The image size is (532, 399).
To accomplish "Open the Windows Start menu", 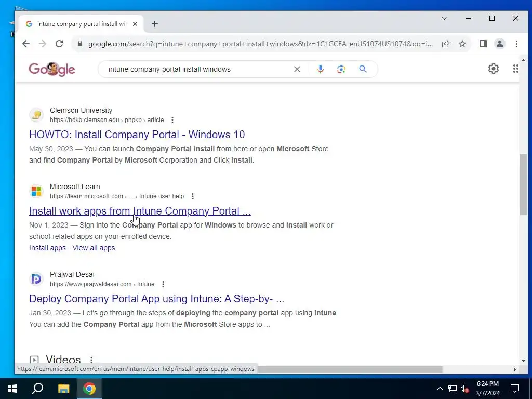I will (x=12, y=389).
